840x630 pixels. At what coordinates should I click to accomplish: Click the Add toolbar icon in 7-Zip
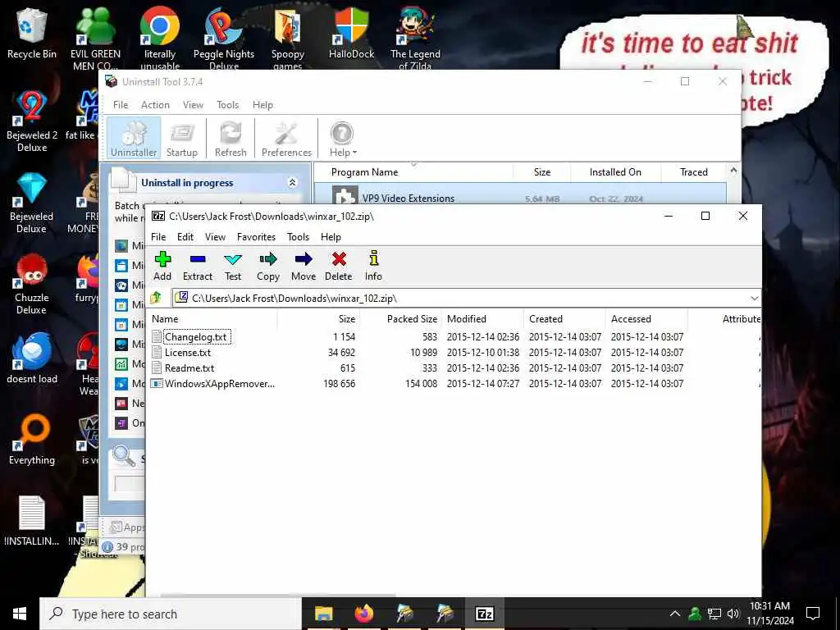click(162, 267)
